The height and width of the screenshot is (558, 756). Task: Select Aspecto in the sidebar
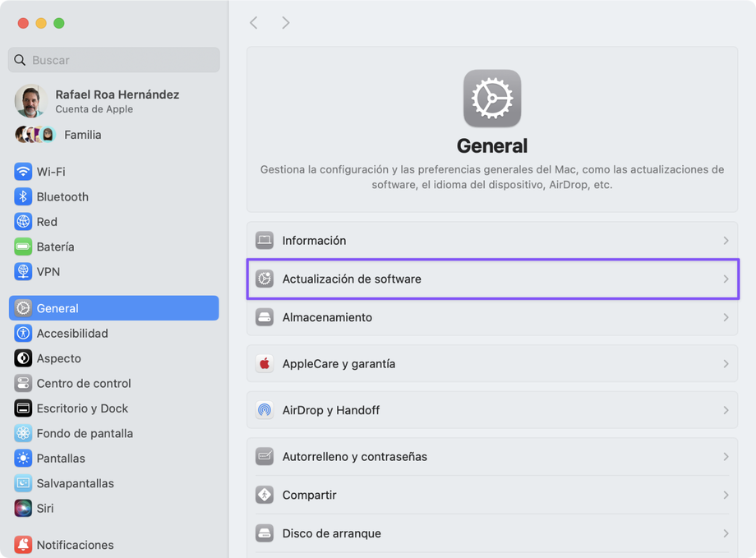pyautogui.click(x=59, y=358)
